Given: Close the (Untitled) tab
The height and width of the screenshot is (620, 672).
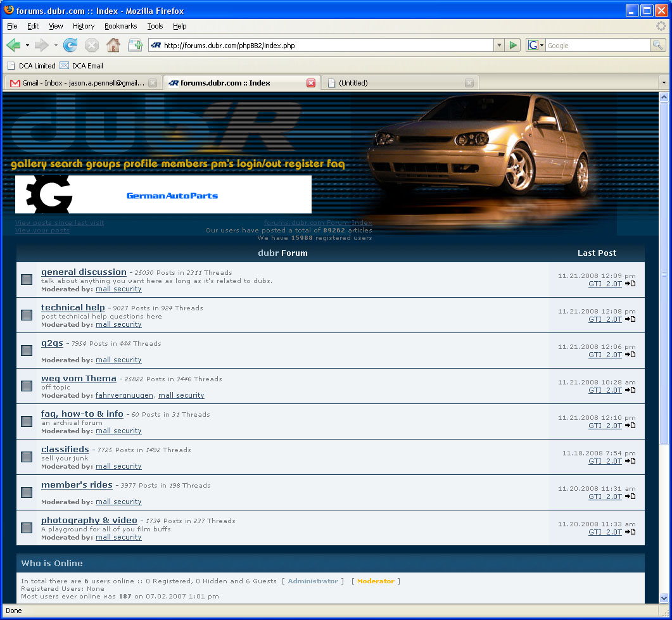Looking at the screenshot, I should tap(469, 83).
